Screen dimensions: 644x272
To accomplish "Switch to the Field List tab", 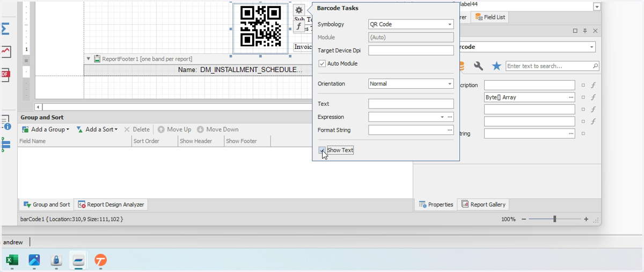I will coord(490,17).
